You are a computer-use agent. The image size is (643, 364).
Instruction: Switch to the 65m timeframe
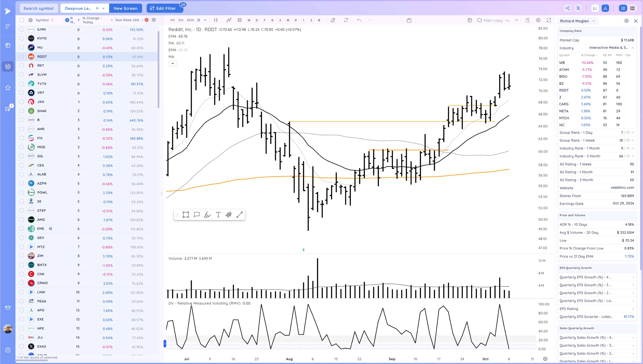190,20
